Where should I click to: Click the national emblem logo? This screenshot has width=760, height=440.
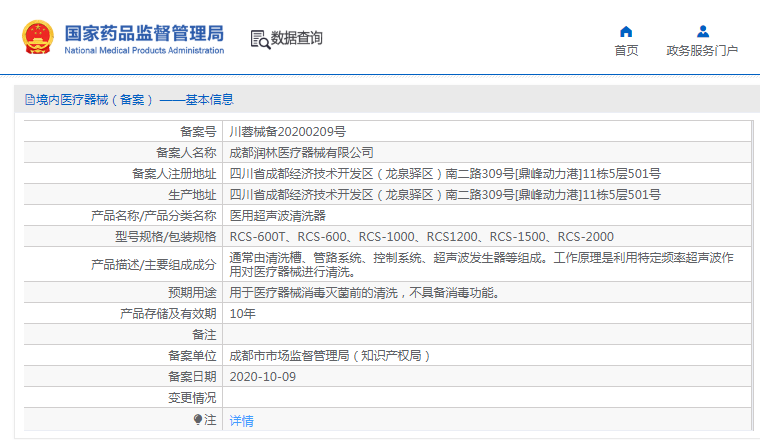[x=38, y=37]
